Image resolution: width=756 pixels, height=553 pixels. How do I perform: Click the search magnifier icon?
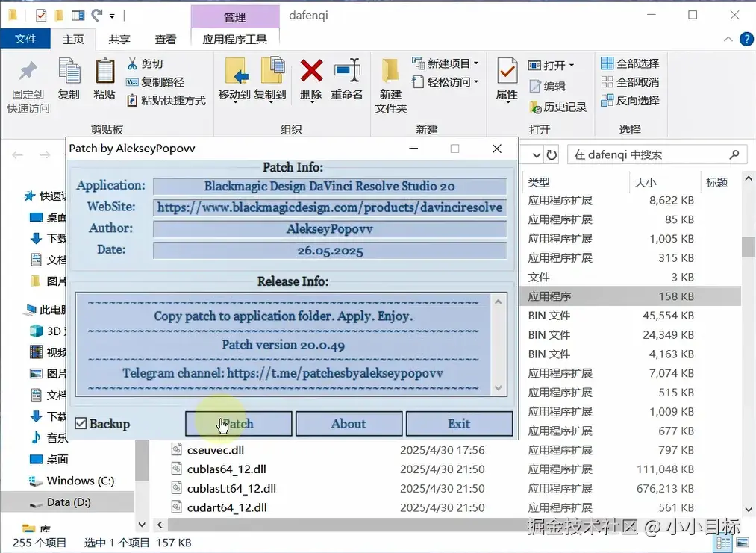[734, 154]
